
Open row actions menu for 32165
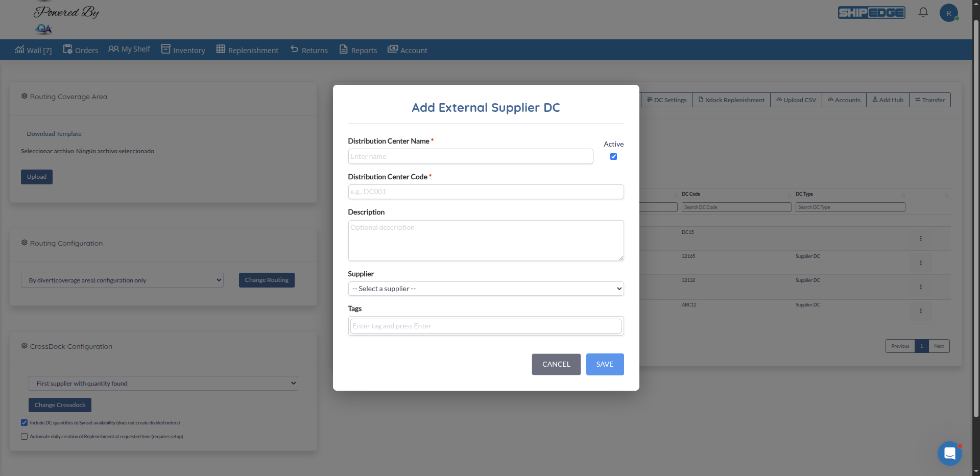click(x=921, y=263)
